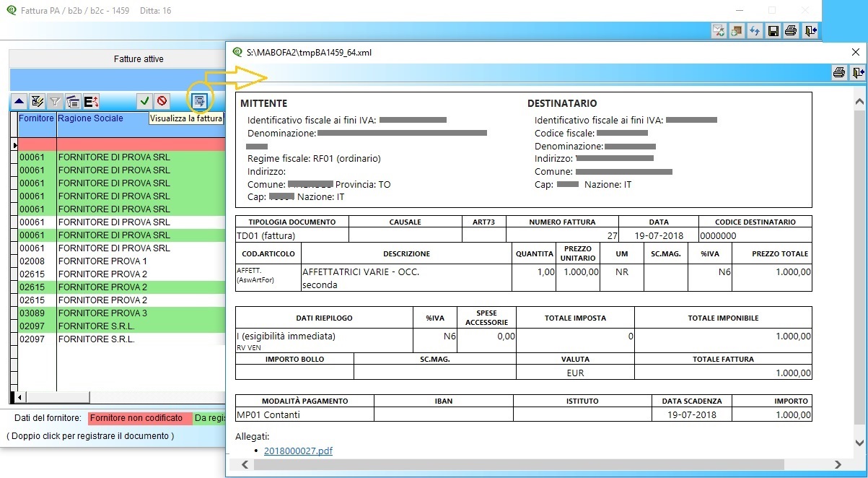868x478 pixels.
Task: Click the AFFETTATRICI VARIE - OCC. description cell
Action: click(406, 278)
